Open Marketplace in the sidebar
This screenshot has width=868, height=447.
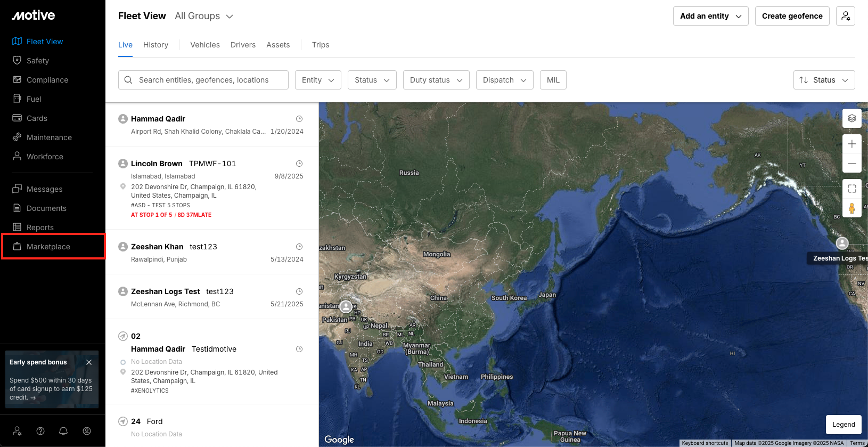48,247
